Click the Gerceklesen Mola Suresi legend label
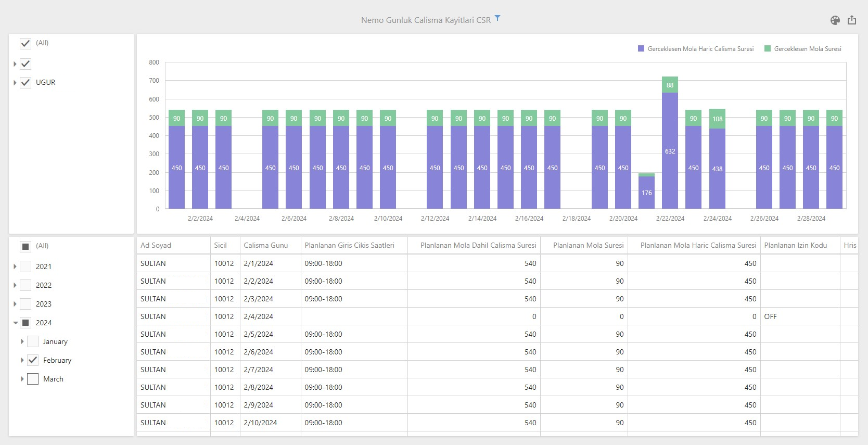The image size is (868, 445). point(808,49)
